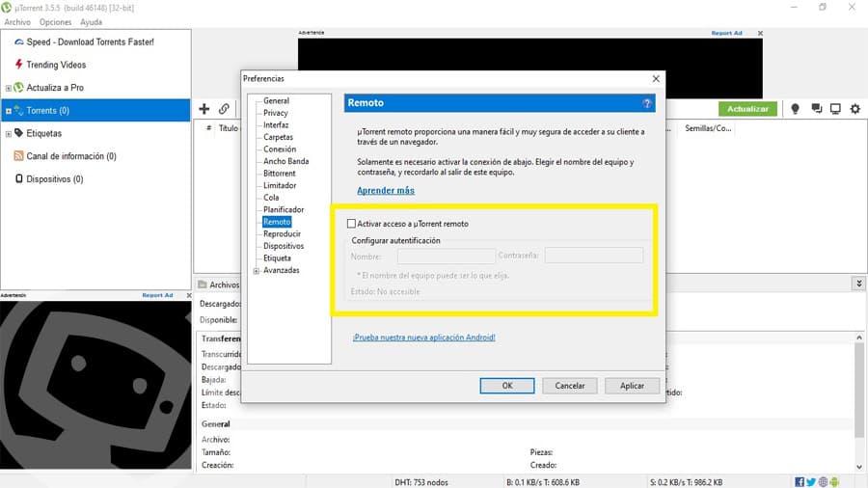Viewport: 868px width, 488px height.
Task: Click details pane scrollbar down arrow
Action: point(858,467)
